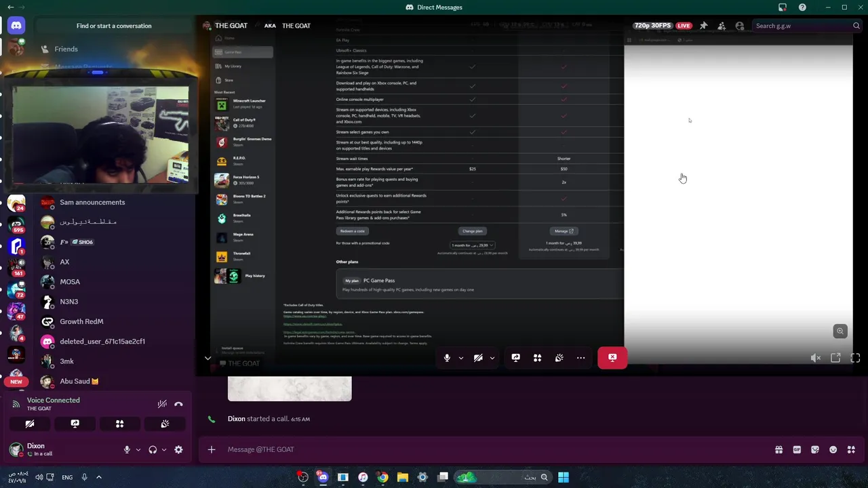Open Discord Direct Messages home icon

pyautogui.click(x=16, y=26)
